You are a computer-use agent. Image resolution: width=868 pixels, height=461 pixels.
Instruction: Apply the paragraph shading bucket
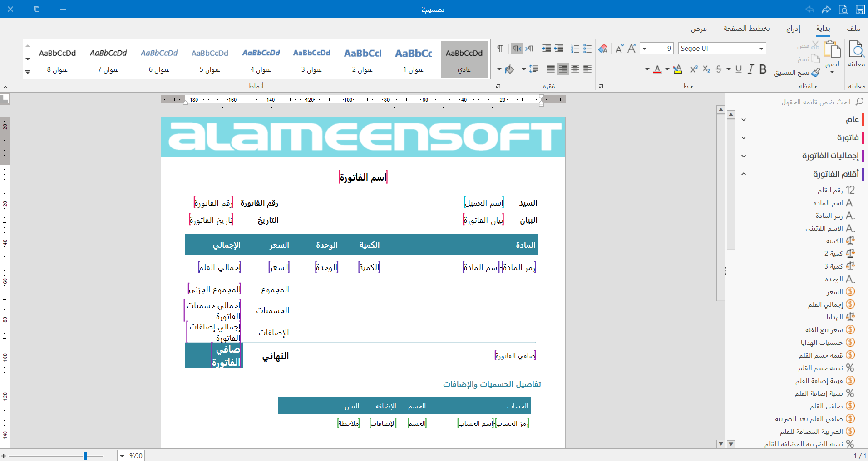[x=509, y=69]
